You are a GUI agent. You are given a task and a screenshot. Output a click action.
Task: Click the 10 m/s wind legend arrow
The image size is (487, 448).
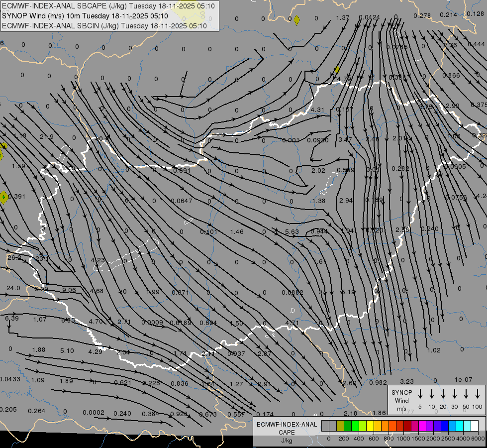432,394
